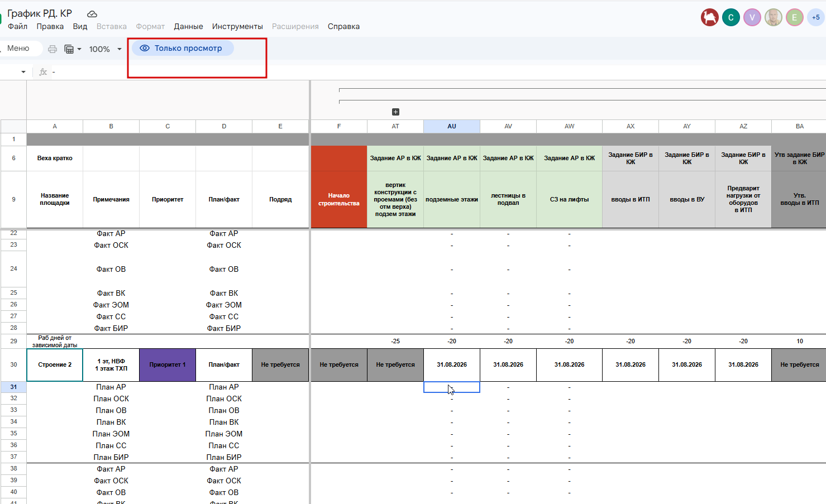This screenshot has height=504, width=826.
Task: Open the Данные menu
Action: click(x=188, y=26)
